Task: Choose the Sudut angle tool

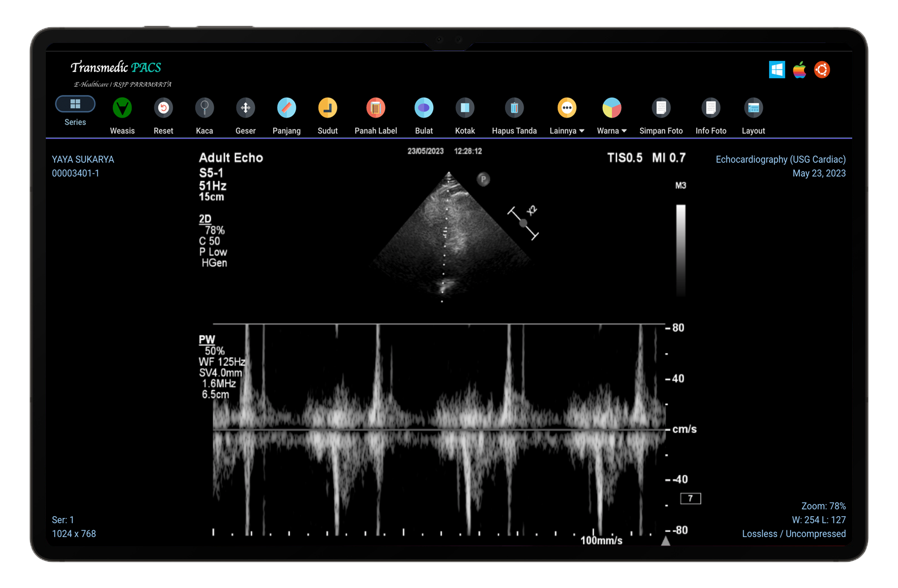Action: point(327,108)
